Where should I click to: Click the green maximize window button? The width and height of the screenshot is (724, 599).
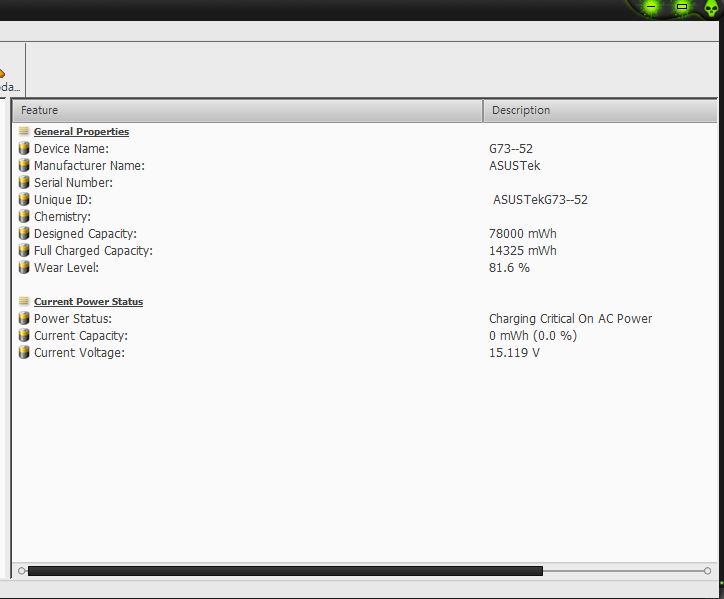point(682,6)
